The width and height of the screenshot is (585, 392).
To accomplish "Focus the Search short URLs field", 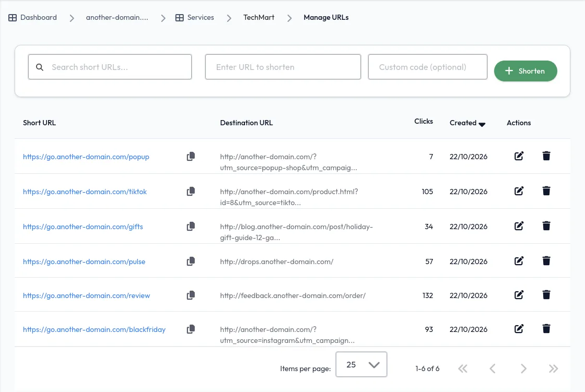I will (110, 67).
